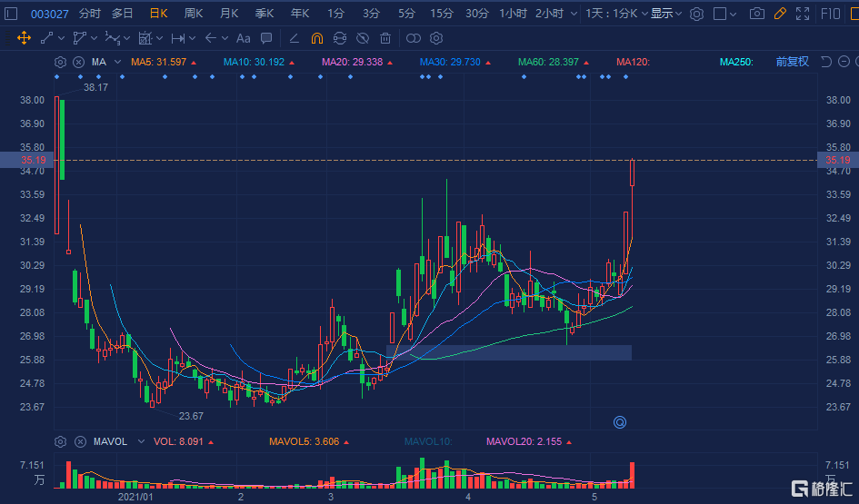This screenshot has width=859, height=504.
Task: Open the F10 company info
Action: tap(831, 14)
